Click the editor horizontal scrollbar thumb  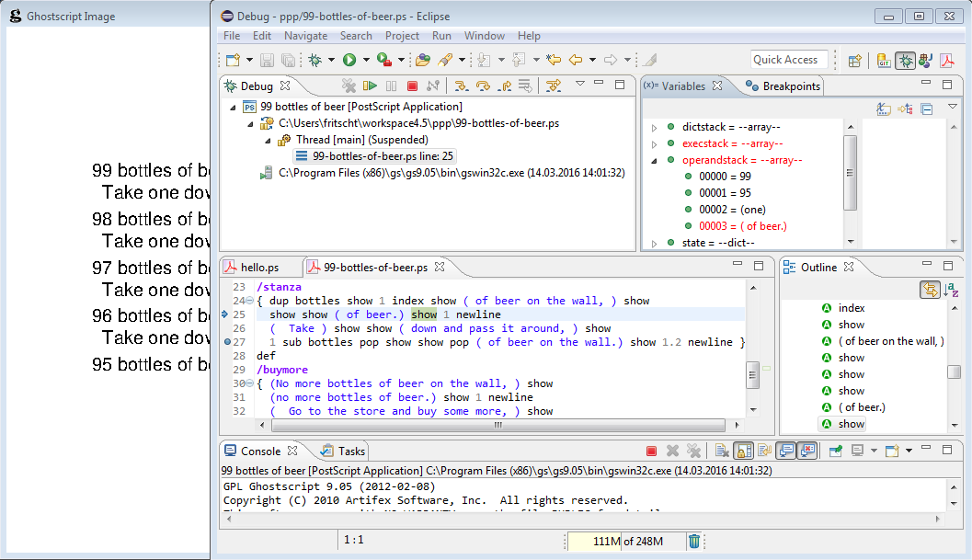tap(498, 426)
